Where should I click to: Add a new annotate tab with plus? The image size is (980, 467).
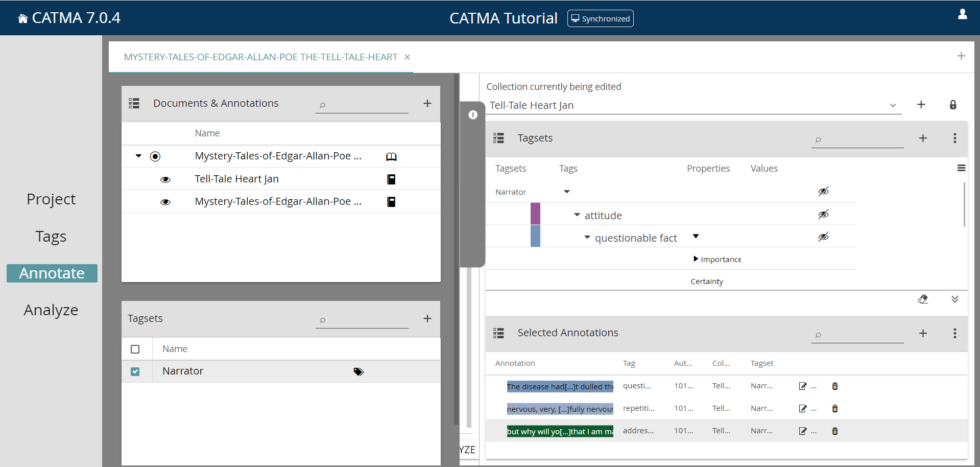(961, 56)
